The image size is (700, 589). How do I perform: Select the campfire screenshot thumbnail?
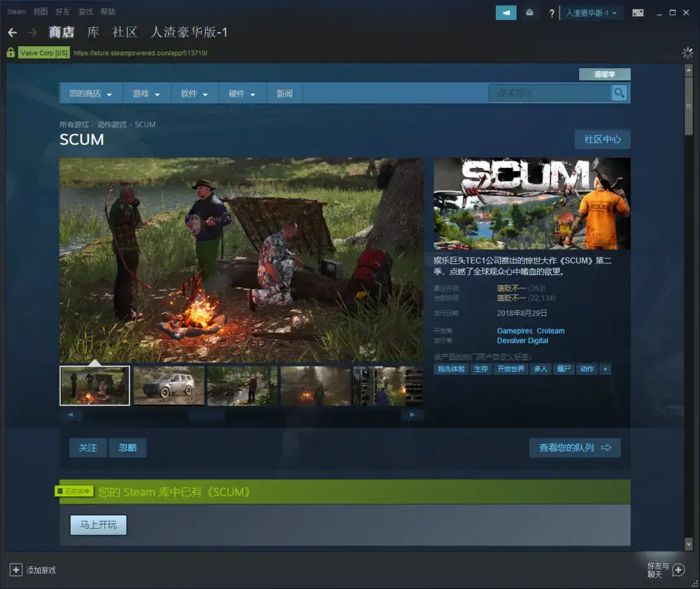pos(95,386)
